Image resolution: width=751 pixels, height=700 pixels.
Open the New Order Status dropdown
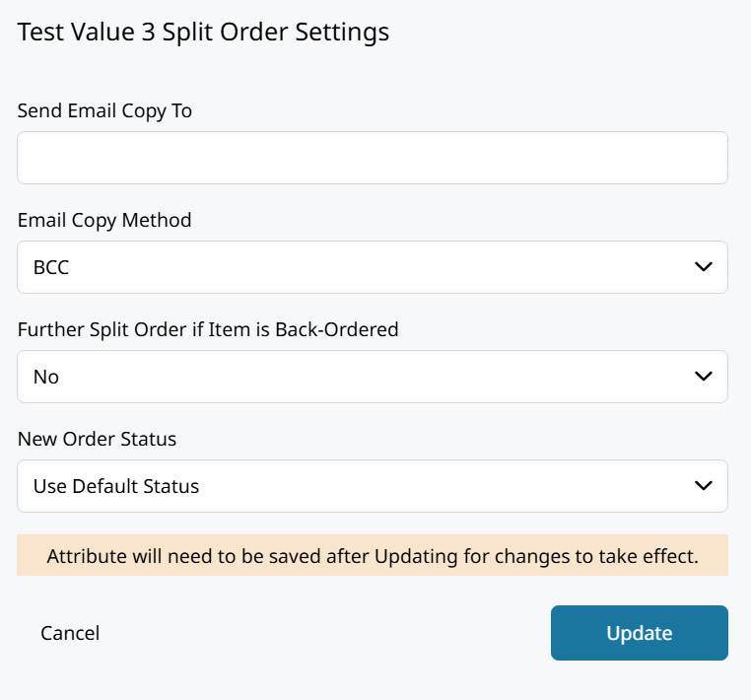[x=373, y=486]
